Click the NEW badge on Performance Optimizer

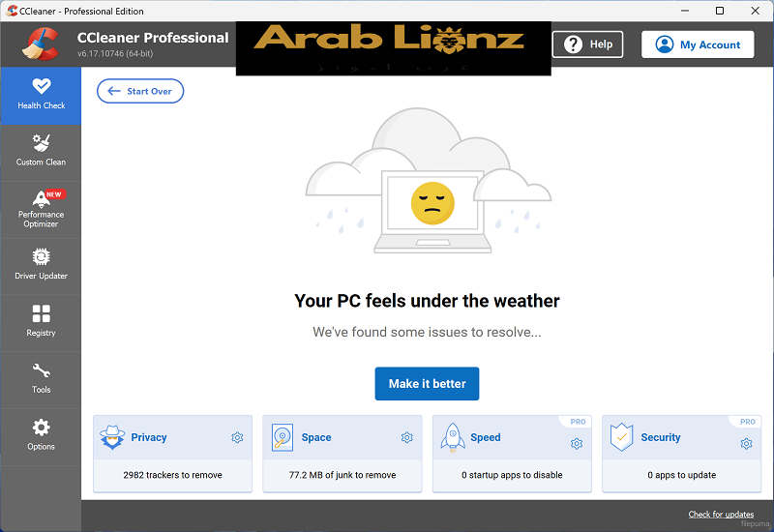tap(54, 194)
